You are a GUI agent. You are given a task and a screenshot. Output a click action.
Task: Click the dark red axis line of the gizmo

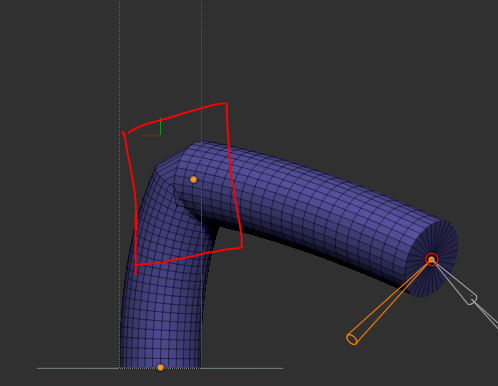(151, 136)
